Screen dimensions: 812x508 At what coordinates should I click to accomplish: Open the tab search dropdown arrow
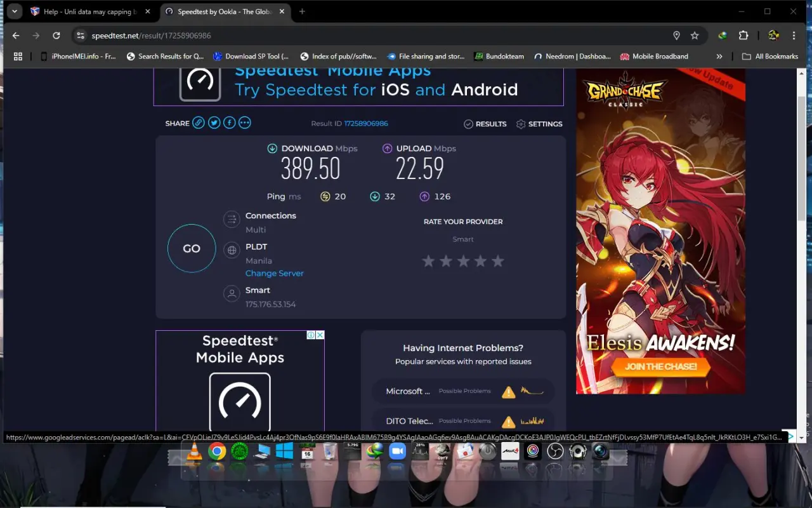click(14, 11)
